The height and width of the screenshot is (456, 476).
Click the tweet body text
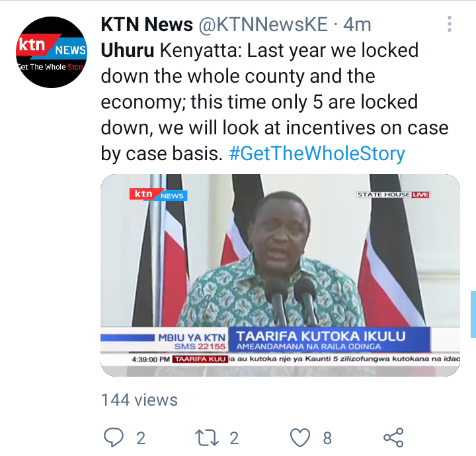(x=275, y=102)
